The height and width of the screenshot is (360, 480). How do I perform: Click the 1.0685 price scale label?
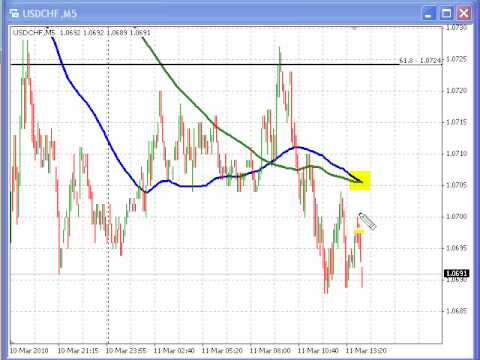[x=456, y=311]
